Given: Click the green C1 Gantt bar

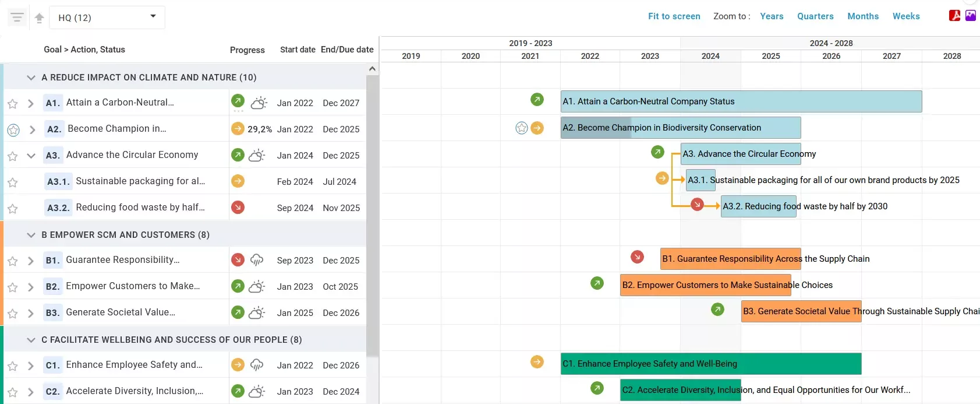Looking at the screenshot, I should [710, 364].
